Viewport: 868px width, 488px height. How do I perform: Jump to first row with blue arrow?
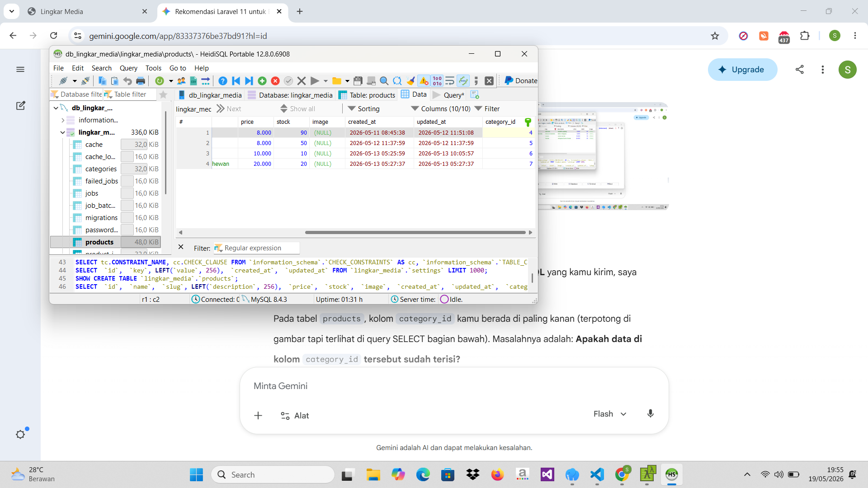[236, 81]
